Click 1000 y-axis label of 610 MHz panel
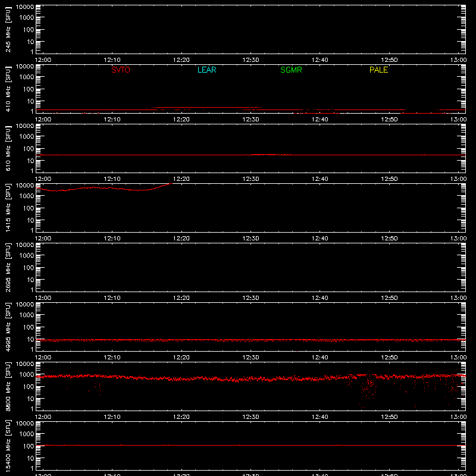Image resolution: width=476 pixels, height=476 pixels. pos(27,137)
